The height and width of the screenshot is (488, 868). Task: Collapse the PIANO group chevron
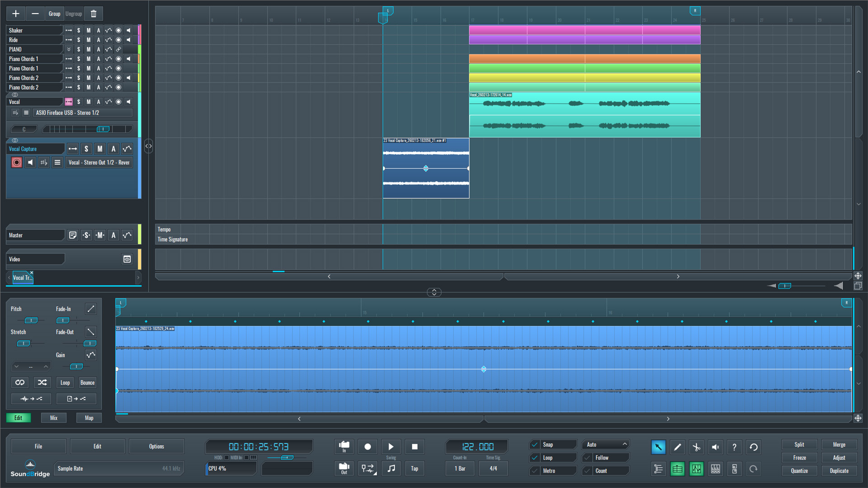point(69,49)
